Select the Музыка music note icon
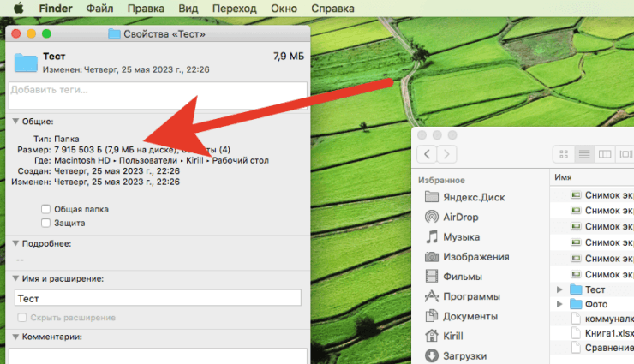 (x=432, y=236)
